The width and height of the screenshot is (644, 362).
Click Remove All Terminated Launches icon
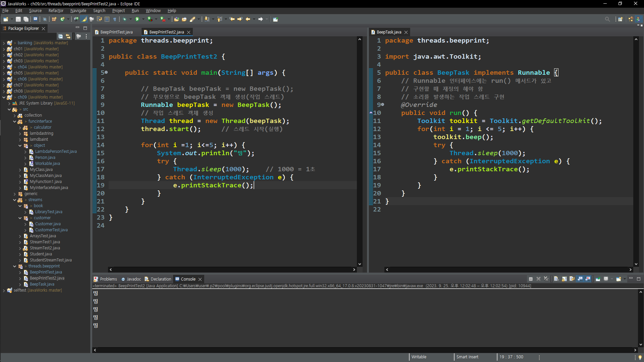(546, 279)
